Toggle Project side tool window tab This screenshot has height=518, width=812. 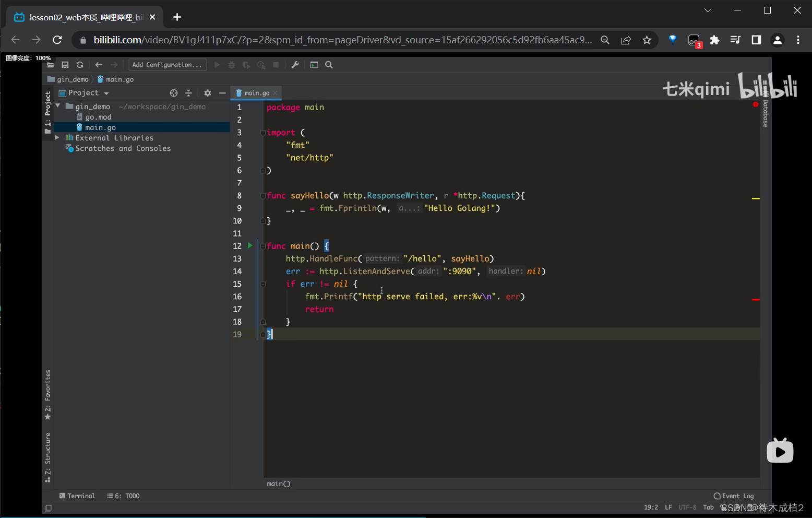click(47, 112)
